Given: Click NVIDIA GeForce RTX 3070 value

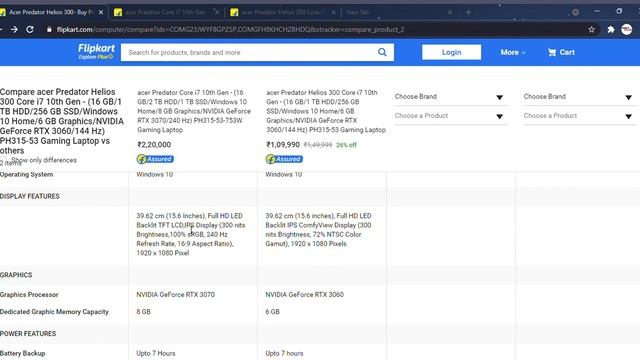Looking at the screenshot, I should 176,294.
